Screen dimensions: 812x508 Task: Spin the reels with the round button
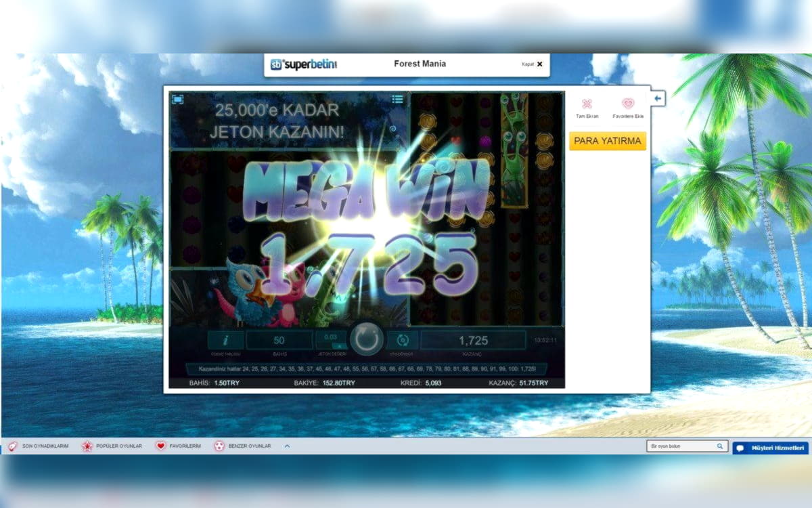(x=367, y=339)
